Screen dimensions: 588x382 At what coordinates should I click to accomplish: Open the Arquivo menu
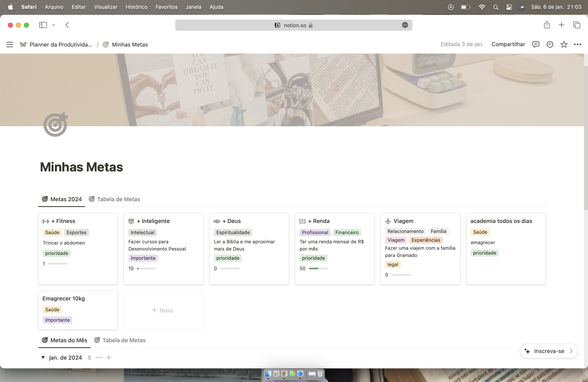click(x=54, y=7)
